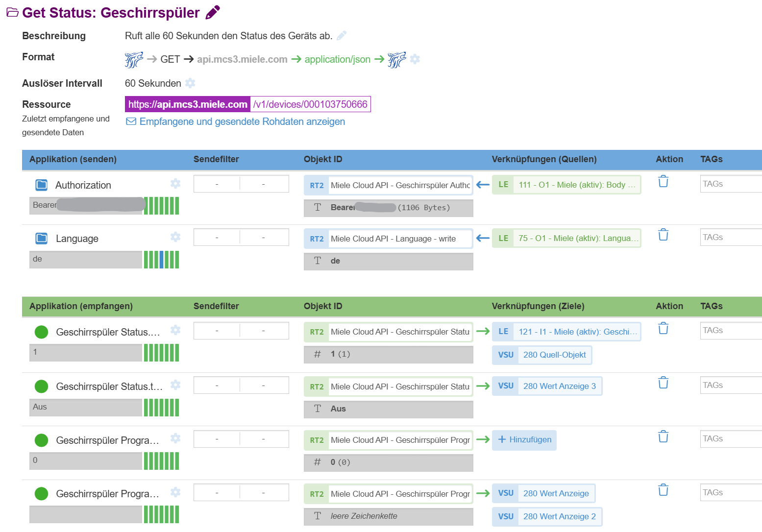Delete the Authorization row using trash icon
Viewport: 762px width, 532px height.
pyautogui.click(x=663, y=182)
